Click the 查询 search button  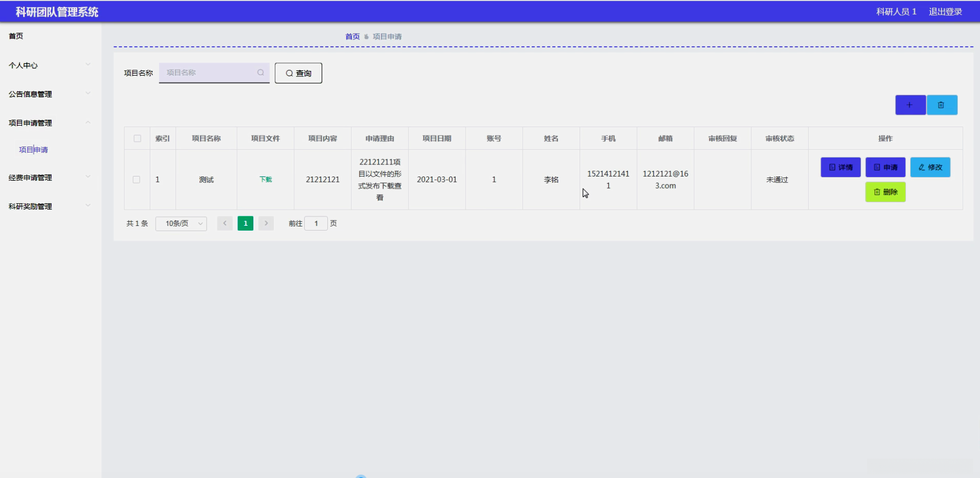tap(298, 73)
